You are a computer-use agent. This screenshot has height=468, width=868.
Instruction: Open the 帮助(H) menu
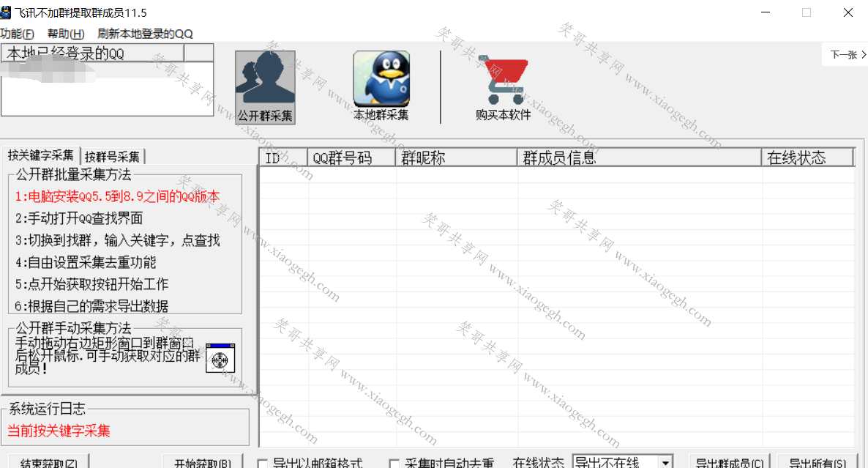pyautogui.click(x=66, y=34)
